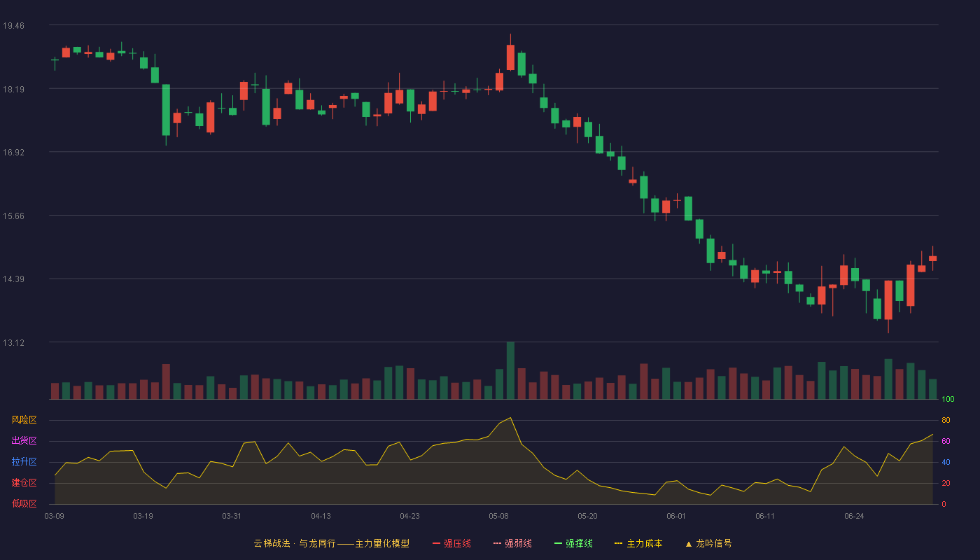Select the 风险区 zone label
The image size is (980, 560).
[24, 420]
